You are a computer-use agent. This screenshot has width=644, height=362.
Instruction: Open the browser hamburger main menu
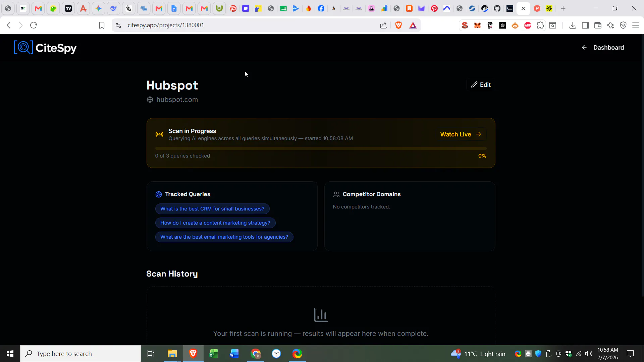[x=636, y=25]
